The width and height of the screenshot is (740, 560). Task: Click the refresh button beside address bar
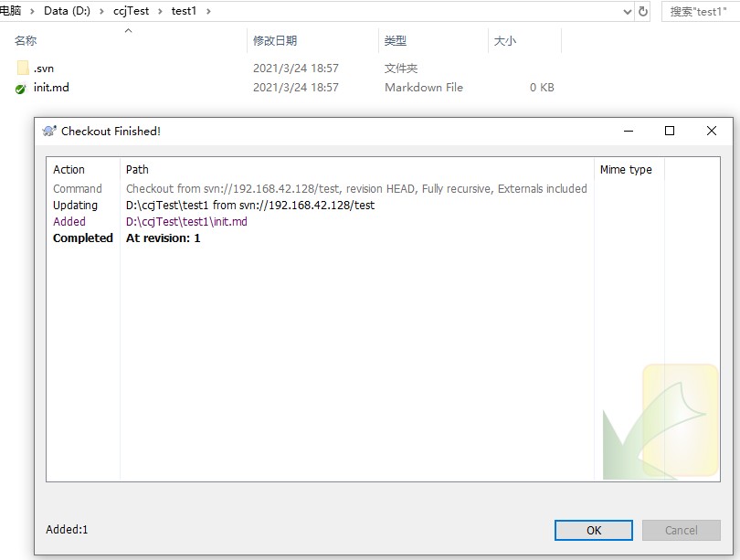[x=643, y=12]
